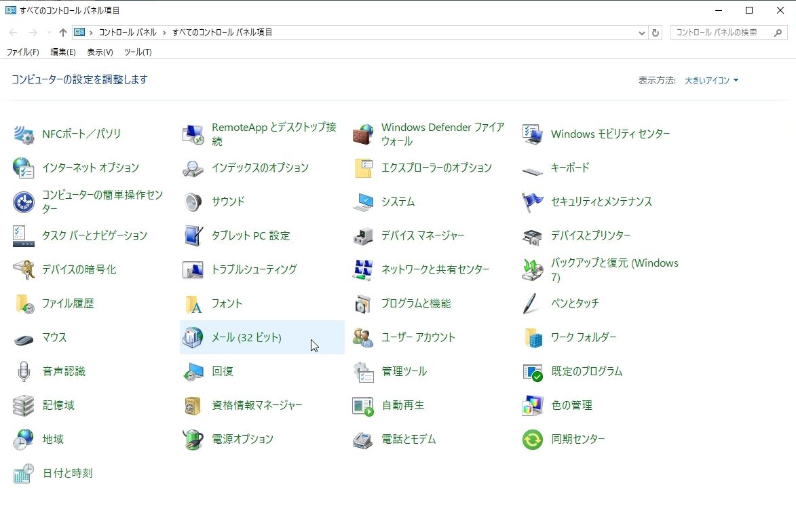Open the 回復 icon
The width and height of the screenshot is (796, 532).
(193, 372)
